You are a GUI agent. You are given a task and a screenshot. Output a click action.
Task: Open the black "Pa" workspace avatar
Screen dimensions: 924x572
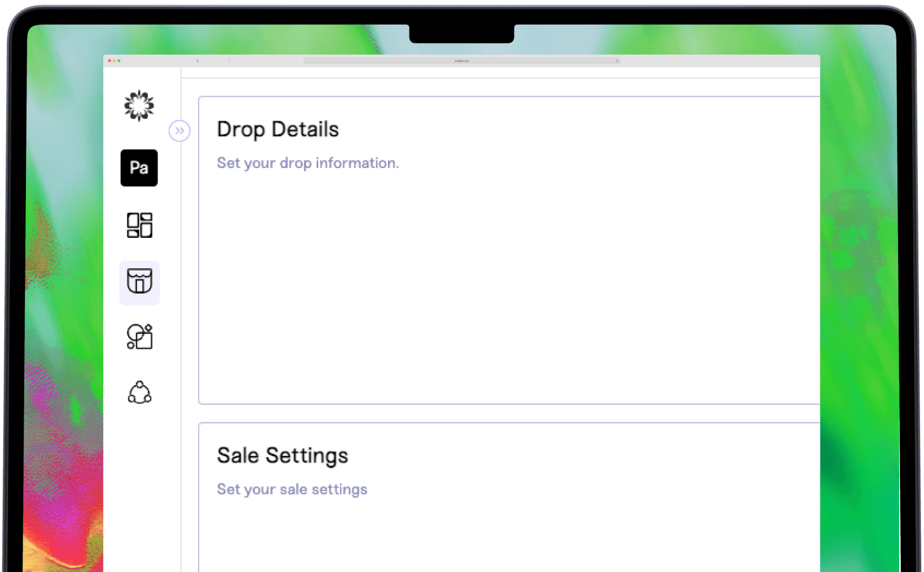point(139,168)
